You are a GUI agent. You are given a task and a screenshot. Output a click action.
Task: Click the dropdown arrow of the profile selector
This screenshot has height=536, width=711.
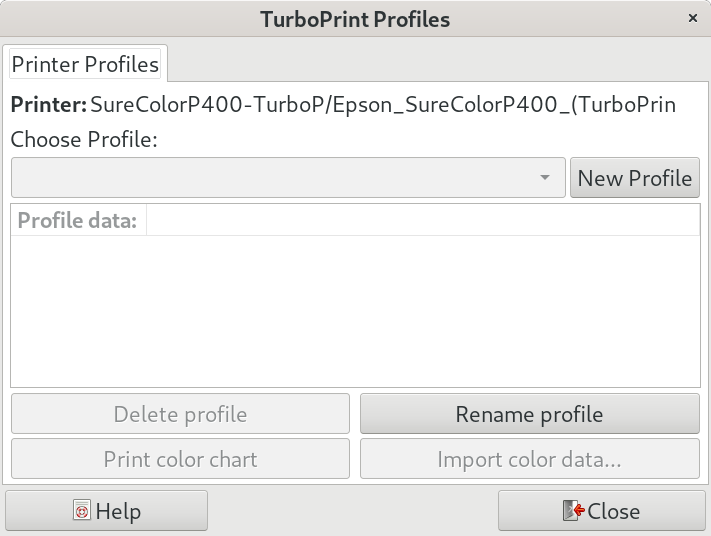click(x=545, y=178)
